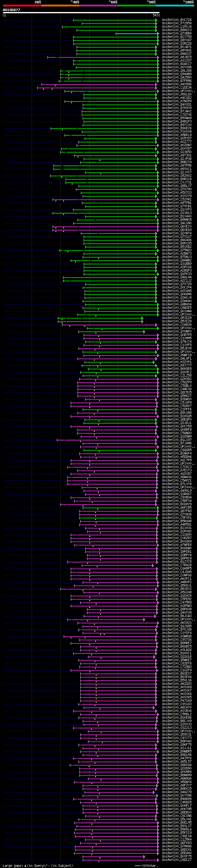
Task: Click hit label UniRef100_C1MXJ6
Action: click(x=177, y=26)
